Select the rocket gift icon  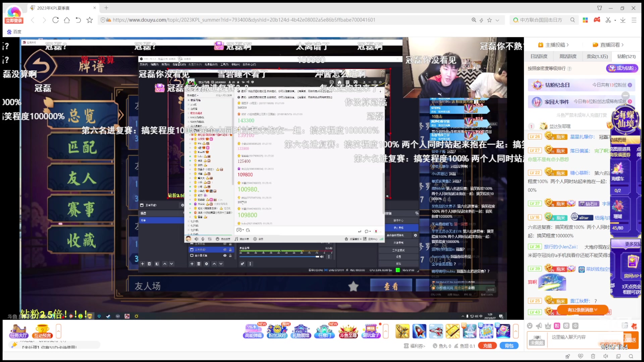419,331
